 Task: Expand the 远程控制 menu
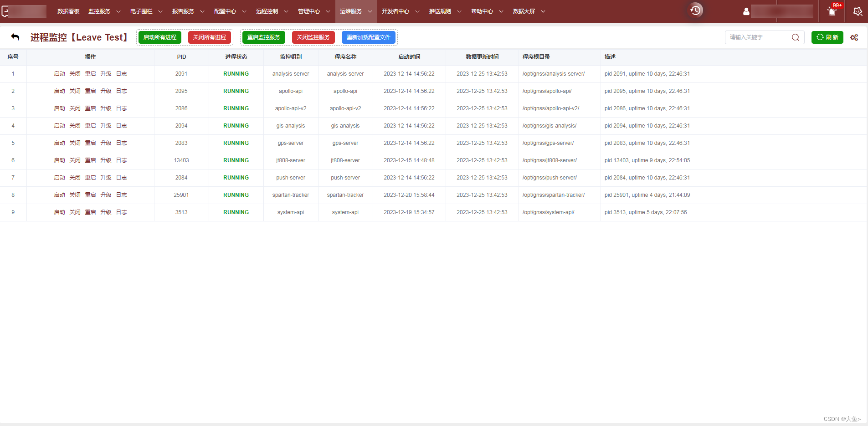(272, 11)
